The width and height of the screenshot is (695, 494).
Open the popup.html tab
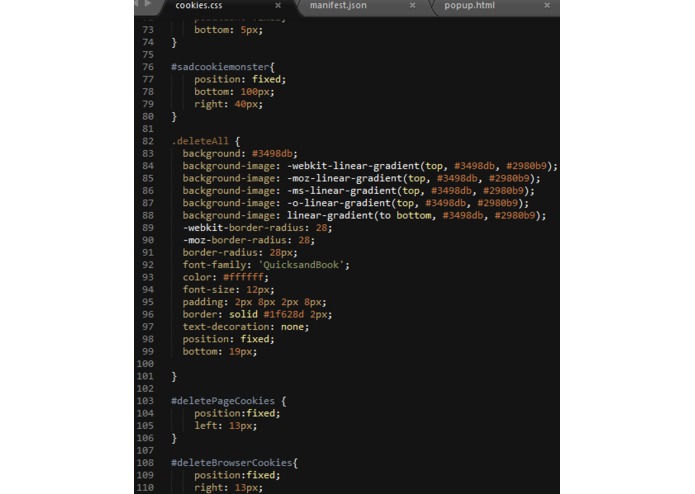click(x=469, y=5)
